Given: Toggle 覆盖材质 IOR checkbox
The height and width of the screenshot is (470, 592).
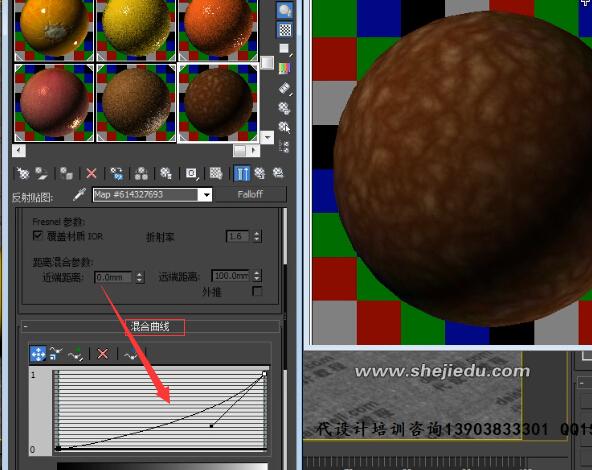Looking at the screenshot, I should point(38,236).
